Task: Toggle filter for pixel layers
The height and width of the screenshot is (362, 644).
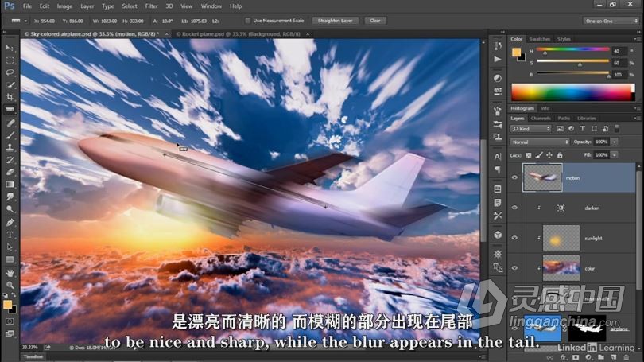Action: tap(560, 129)
